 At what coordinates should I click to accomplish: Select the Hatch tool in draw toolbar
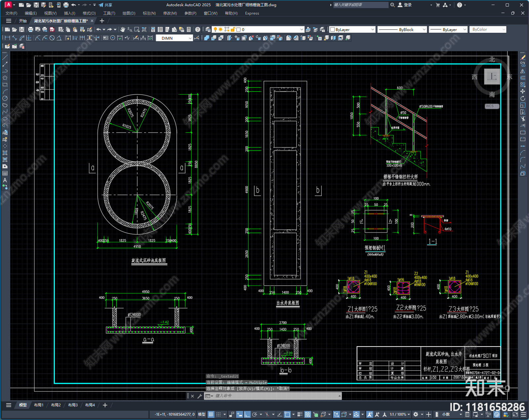(x=5, y=153)
